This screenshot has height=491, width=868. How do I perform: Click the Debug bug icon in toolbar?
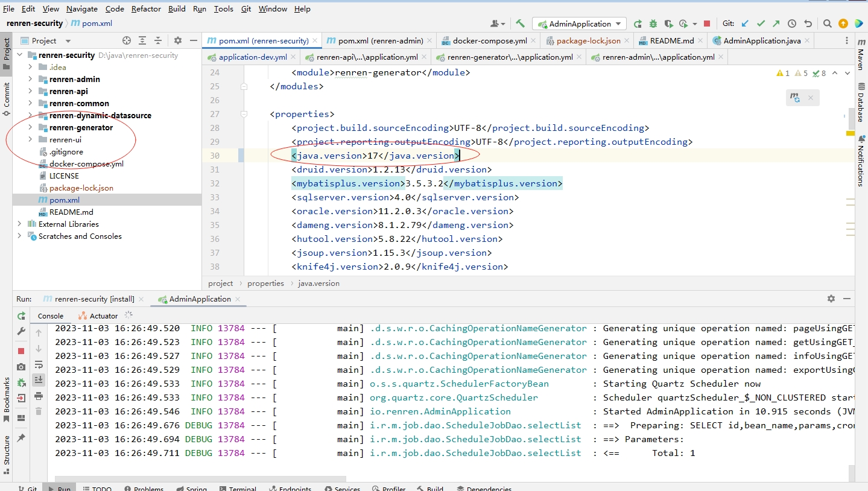[653, 24]
